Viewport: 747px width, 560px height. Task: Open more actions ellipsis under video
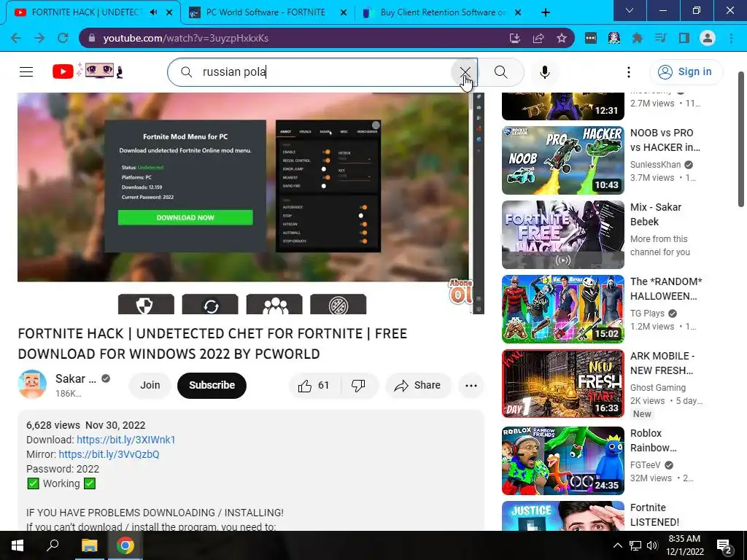pyautogui.click(x=471, y=385)
